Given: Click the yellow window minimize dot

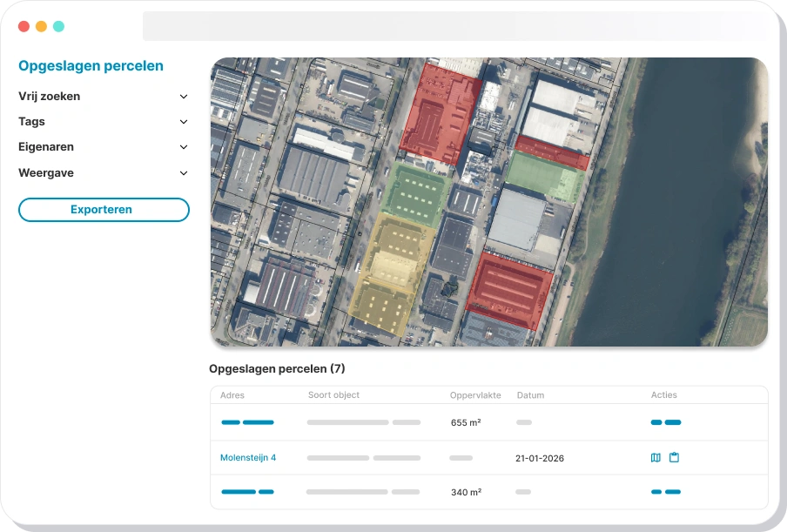Looking at the screenshot, I should (x=41, y=26).
